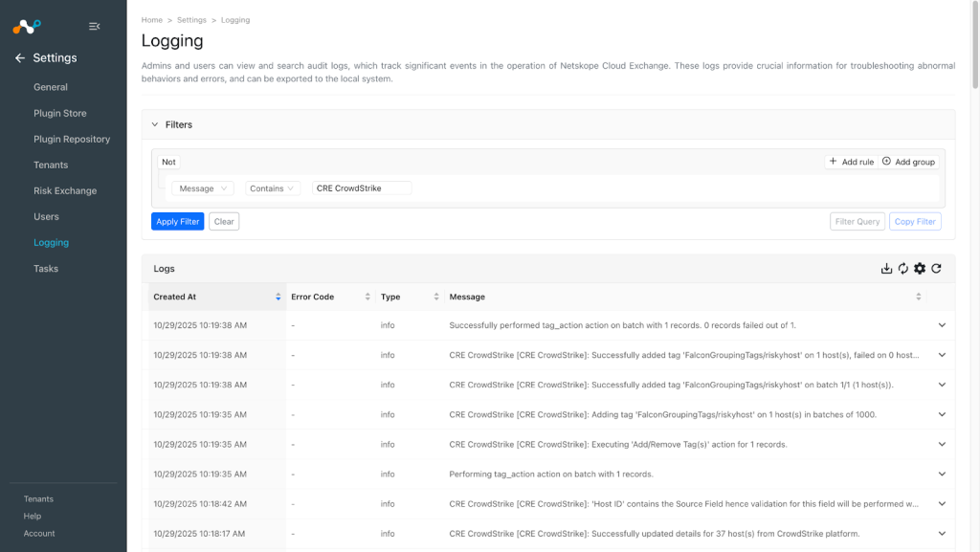980x552 pixels.
Task: Click the Filter Query button
Action: [x=857, y=222]
